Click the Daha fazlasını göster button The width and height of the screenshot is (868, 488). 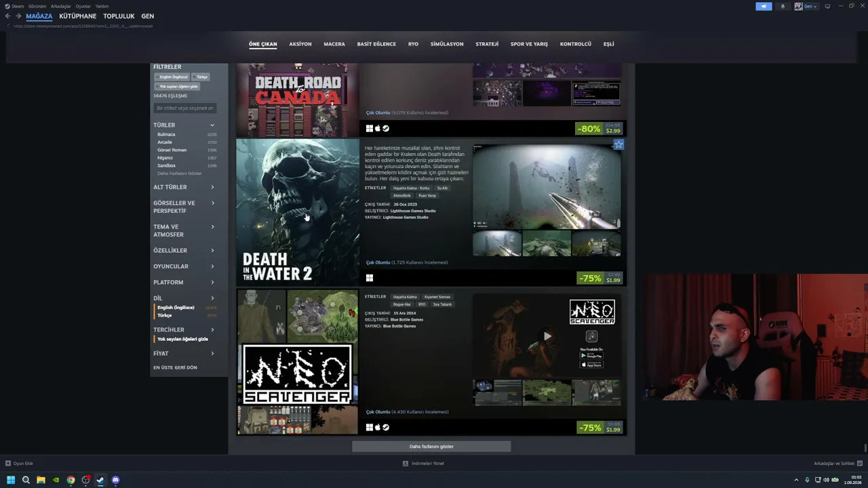[431, 447]
